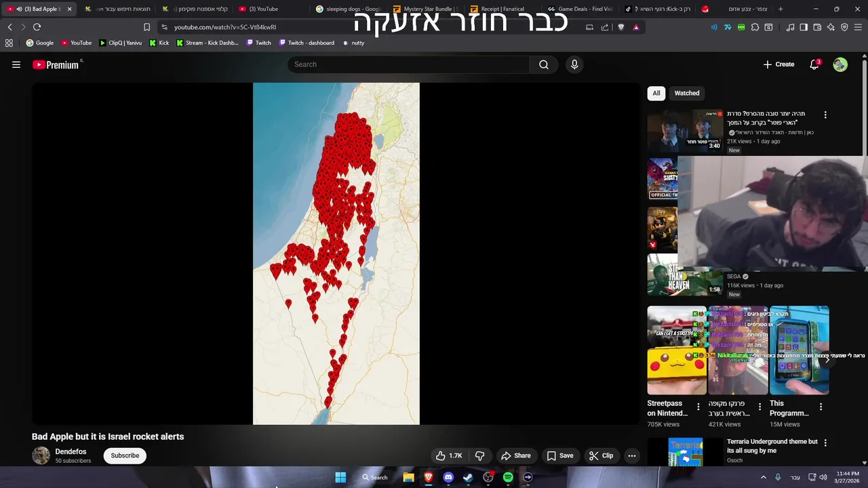Open the Leo AI sparkle icon
Image resolution: width=868 pixels, height=488 pixels.
831,27
